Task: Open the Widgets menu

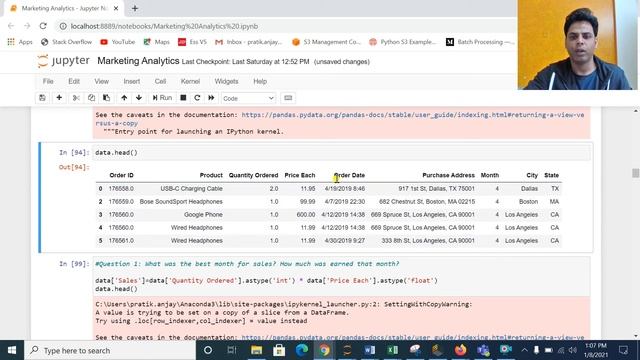Action: pyautogui.click(x=227, y=81)
